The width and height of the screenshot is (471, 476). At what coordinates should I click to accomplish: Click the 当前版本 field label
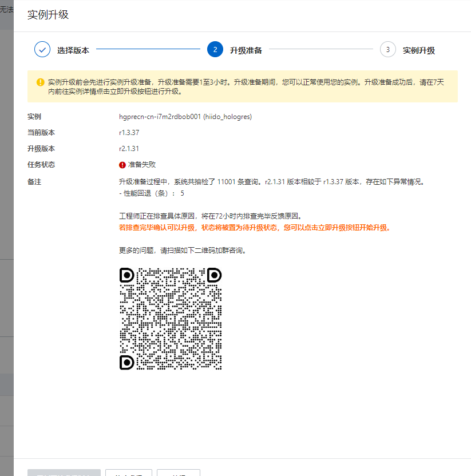pos(41,133)
